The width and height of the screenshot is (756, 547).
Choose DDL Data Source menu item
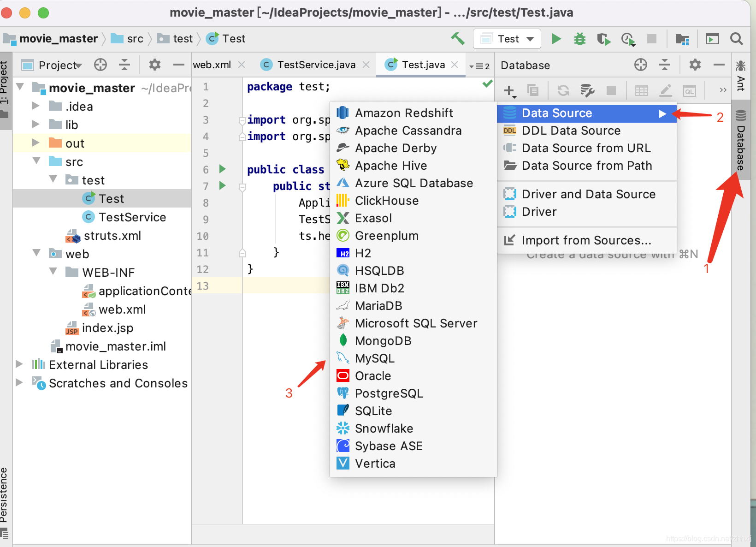coord(587,131)
